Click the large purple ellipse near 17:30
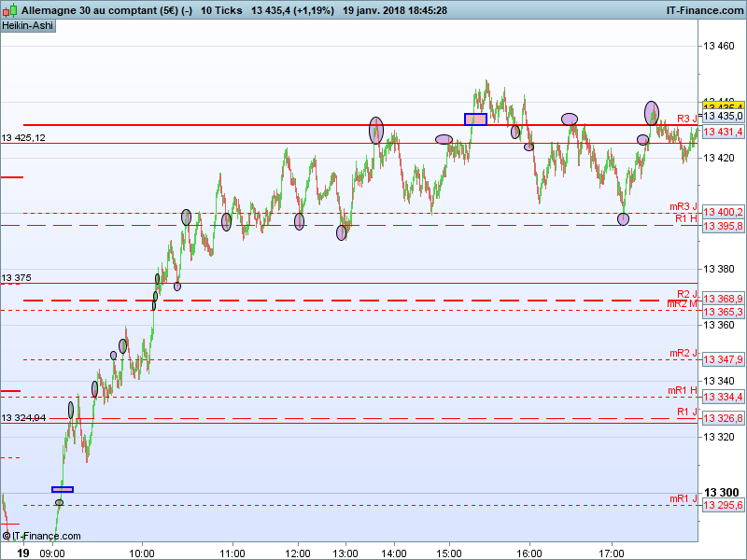 coord(652,113)
